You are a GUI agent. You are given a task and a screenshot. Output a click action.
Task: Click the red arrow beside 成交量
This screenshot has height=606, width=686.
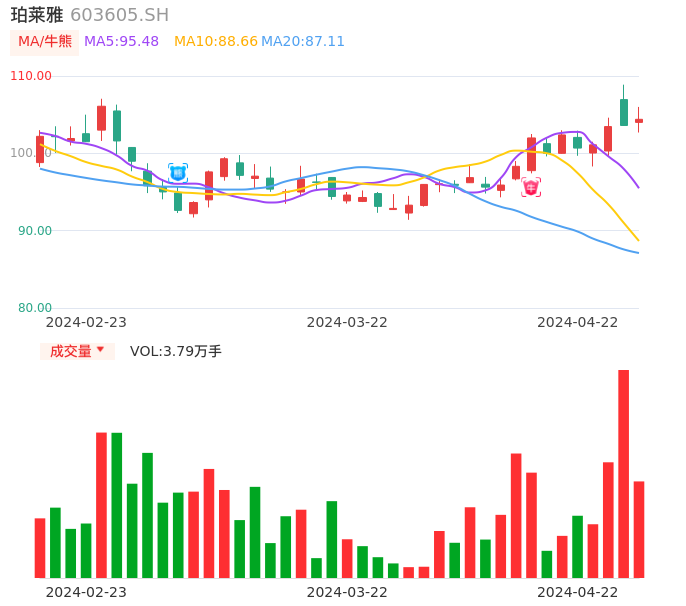click(x=100, y=350)
